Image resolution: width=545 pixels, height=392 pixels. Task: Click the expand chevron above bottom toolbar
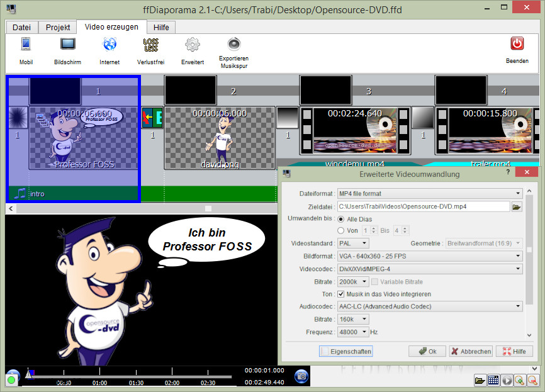pos(534,368)
